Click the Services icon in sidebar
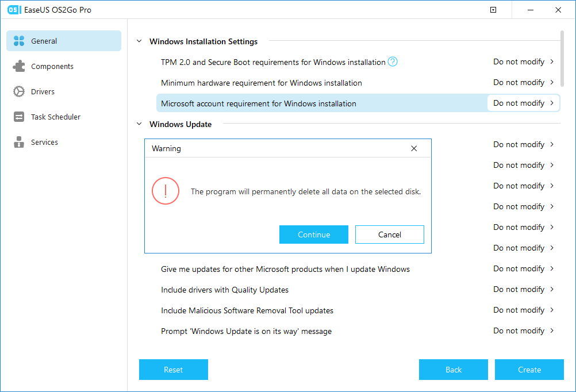This screenshot has height=392, width=576. 19,142
